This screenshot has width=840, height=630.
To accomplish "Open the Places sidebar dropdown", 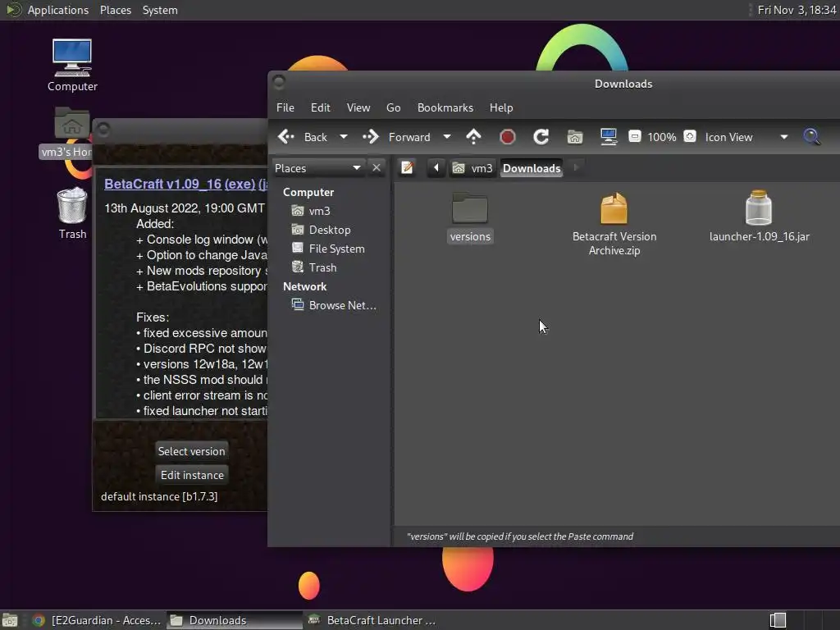I will point(318,168).
